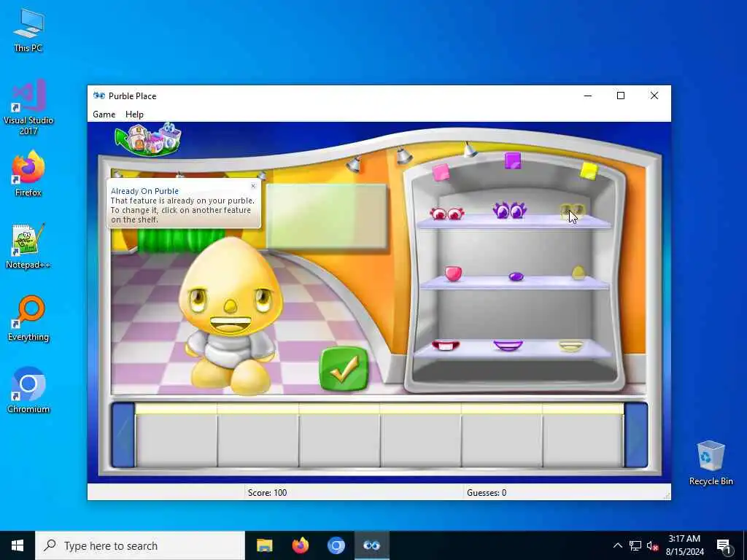Viewport: 747px width, 560px height.
Task: Click the first empty guess history slot
Action: point(177,435)
